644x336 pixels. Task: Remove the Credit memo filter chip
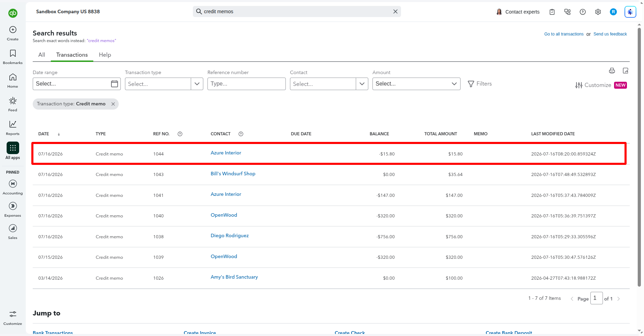point(113,104)
